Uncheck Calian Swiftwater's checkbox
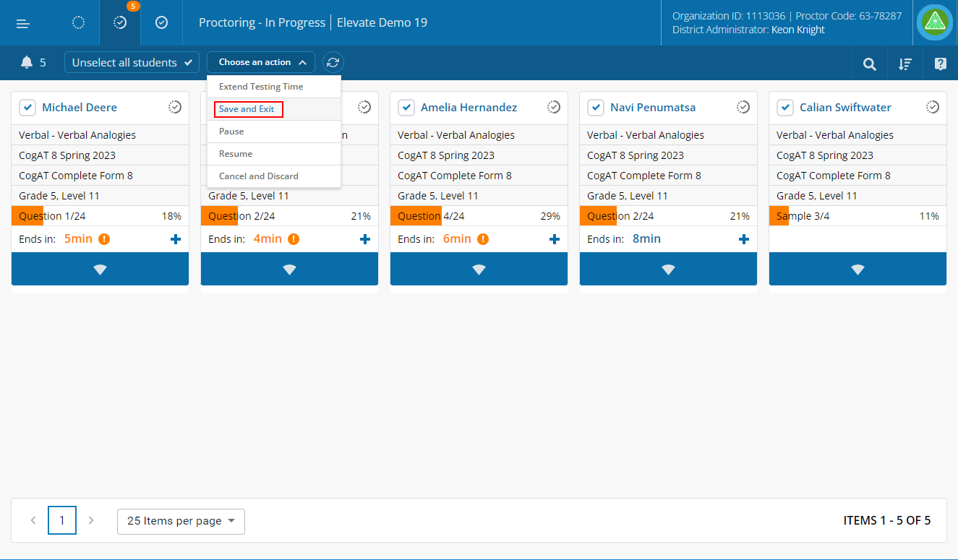Screen dimensions: 958x560 point(785,108)
